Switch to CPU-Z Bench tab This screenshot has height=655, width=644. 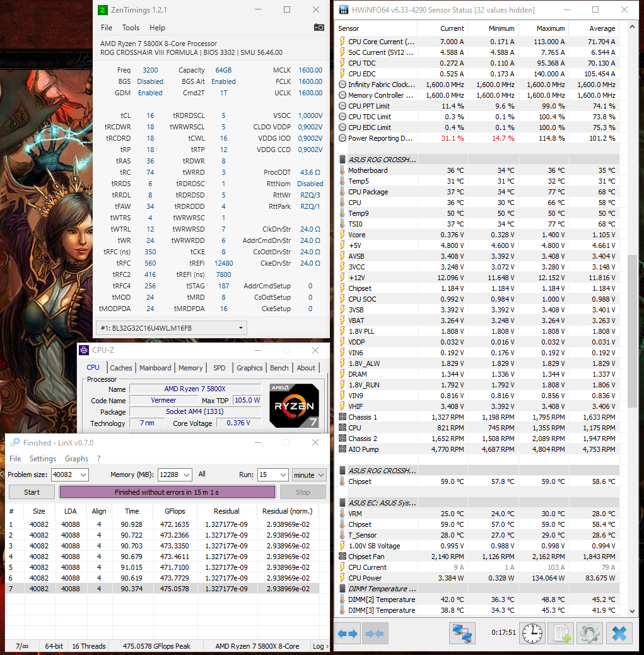[x=279, y=368]
